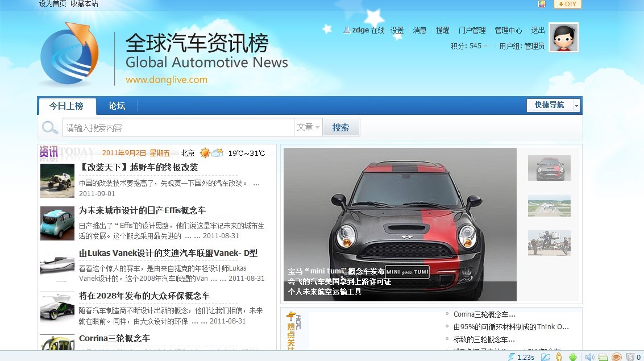
Task: Open article 【改装天下】越野车的终极改装
Action: pyautogui.click(x=139, y=167)
